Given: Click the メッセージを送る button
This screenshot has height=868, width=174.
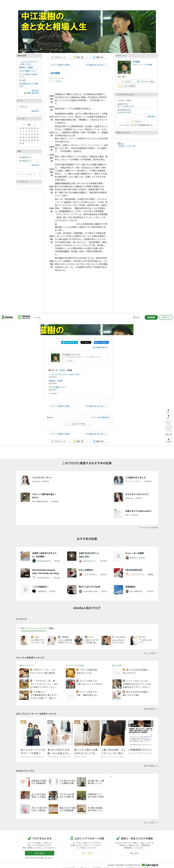Looking at the screenshot, I should [x=127, y=86].
